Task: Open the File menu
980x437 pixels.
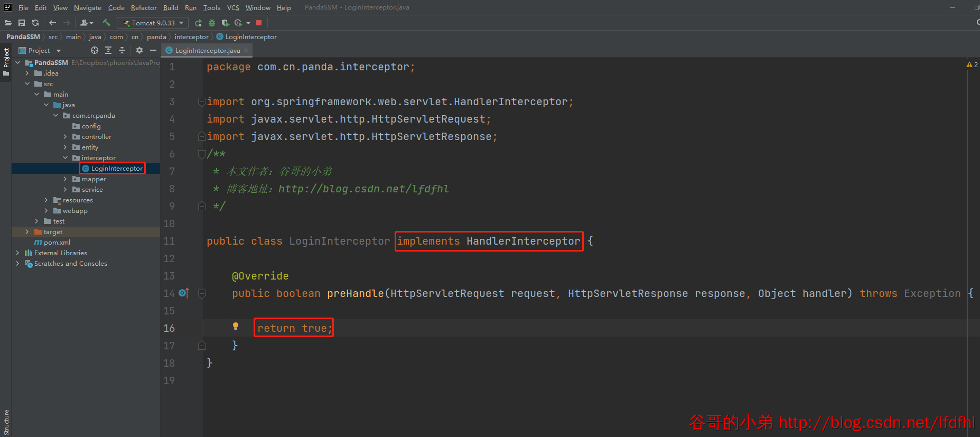Action: click(23, 7)
